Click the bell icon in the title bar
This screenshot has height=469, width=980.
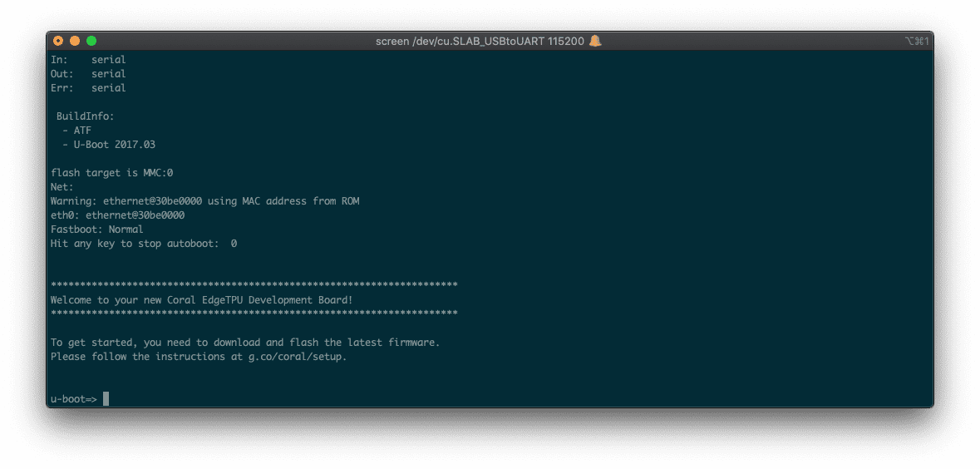tap(595, 41)
